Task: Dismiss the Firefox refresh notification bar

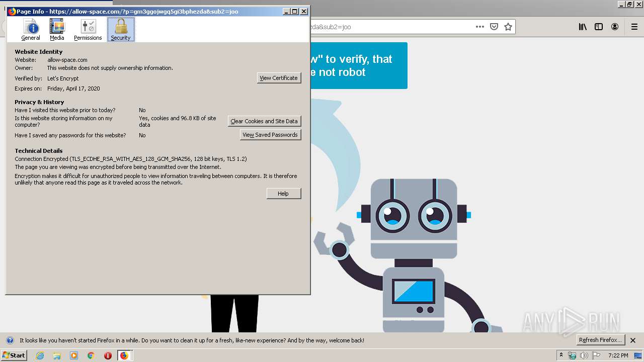Action: (633, 340)
